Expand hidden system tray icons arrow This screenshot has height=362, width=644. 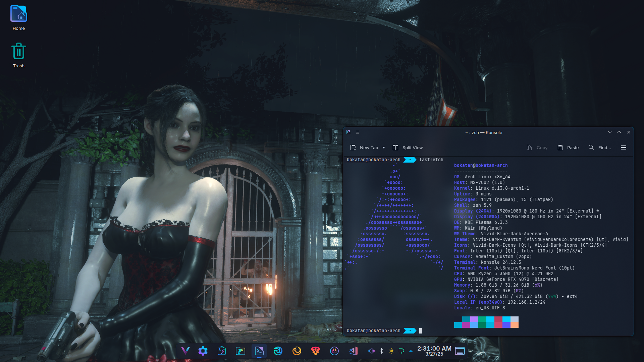point(411,351)
